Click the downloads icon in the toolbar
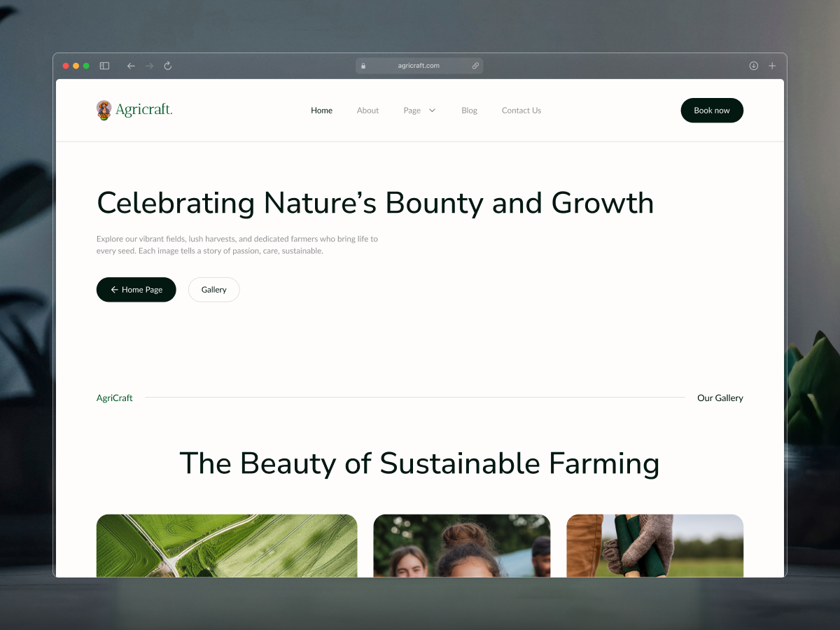 [x=753, y=65]
